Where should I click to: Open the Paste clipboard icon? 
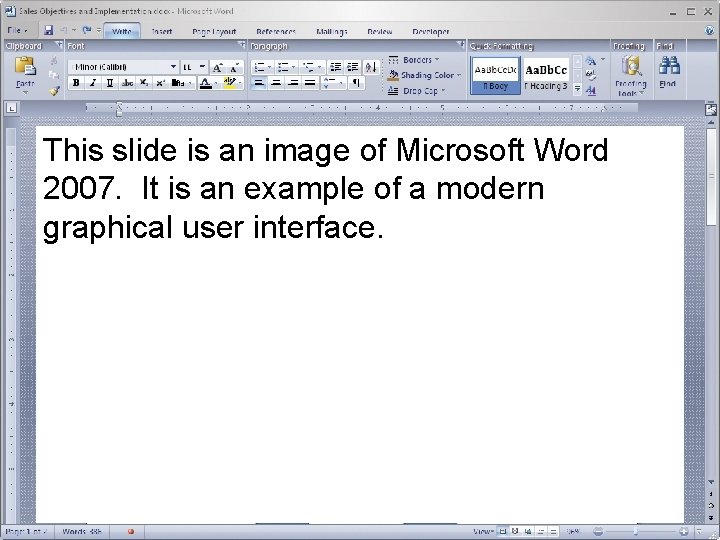25,66
